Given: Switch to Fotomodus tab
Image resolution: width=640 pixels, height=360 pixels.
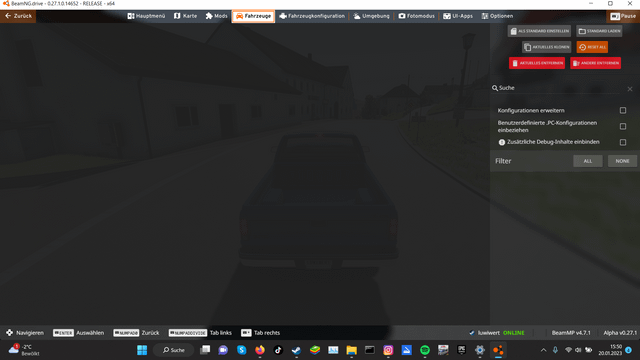Looking at the screenshot, I should [x=416, y=16].
